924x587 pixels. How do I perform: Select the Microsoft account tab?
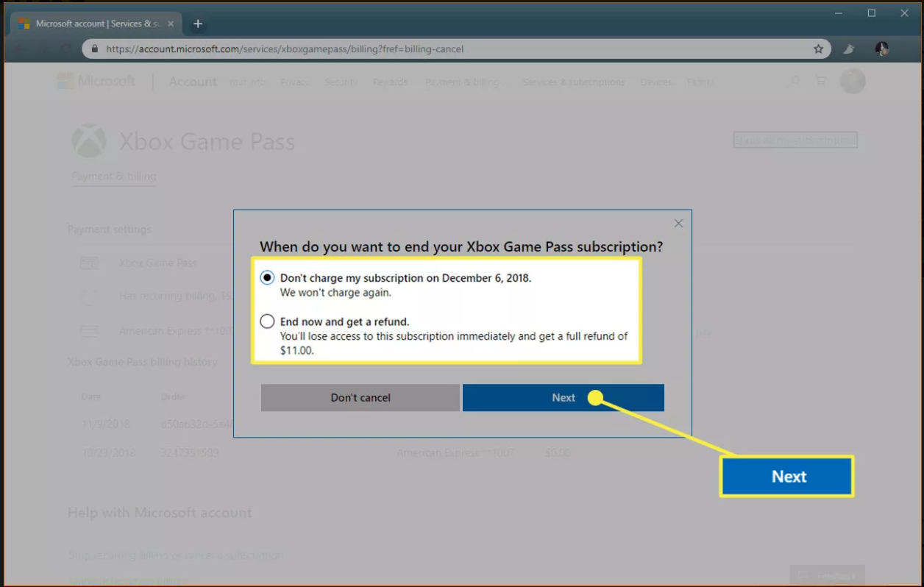[x=96, y=24]
